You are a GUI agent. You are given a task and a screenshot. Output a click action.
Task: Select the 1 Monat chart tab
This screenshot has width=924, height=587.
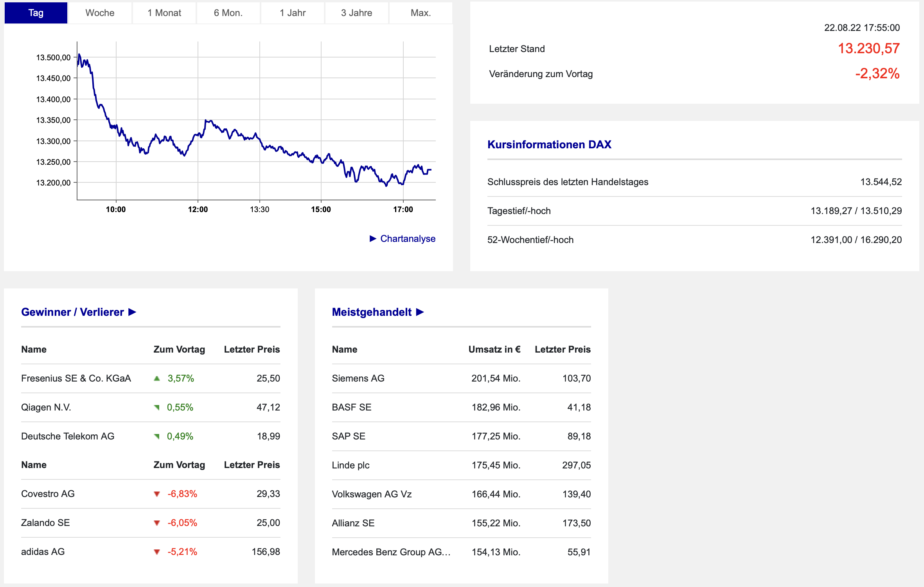point(164,13)
